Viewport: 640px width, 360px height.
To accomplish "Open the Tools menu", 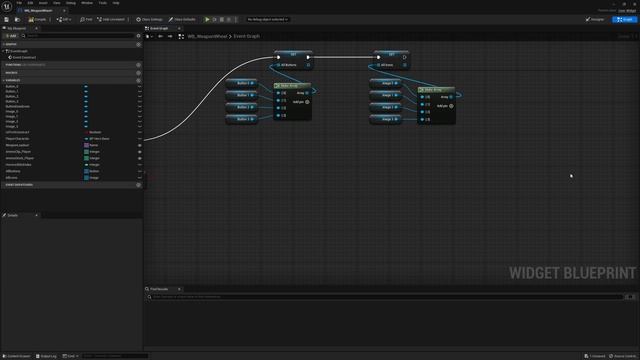I will click(102, 3).
